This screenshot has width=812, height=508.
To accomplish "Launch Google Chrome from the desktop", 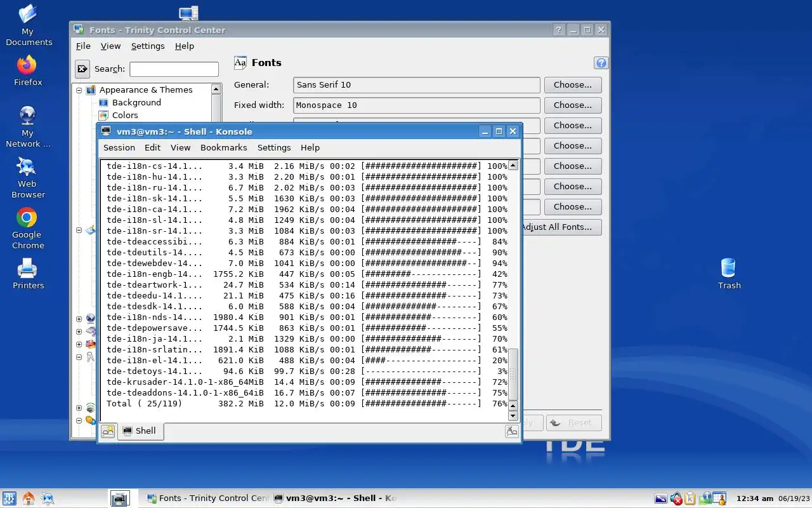I will 28,229.
